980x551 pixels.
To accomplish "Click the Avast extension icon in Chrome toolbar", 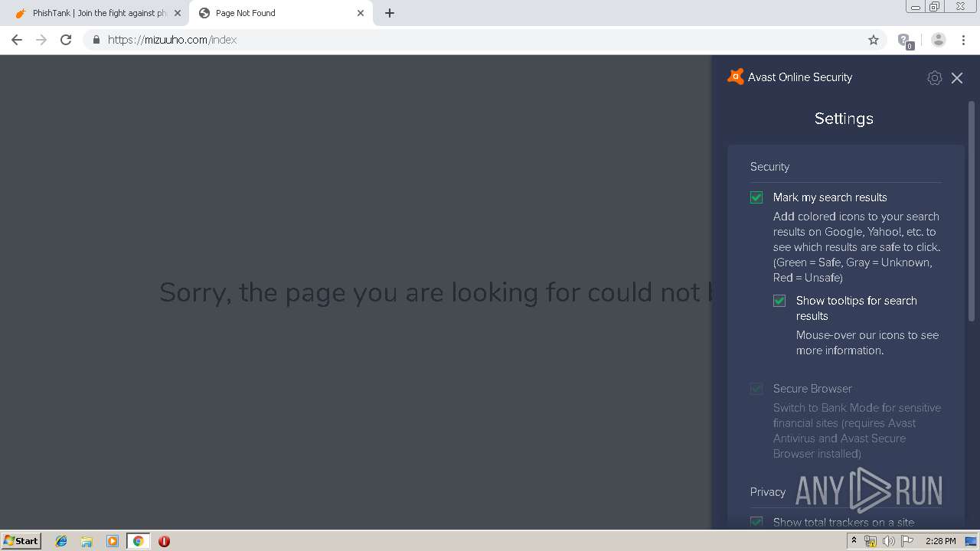I will [905, 41].
